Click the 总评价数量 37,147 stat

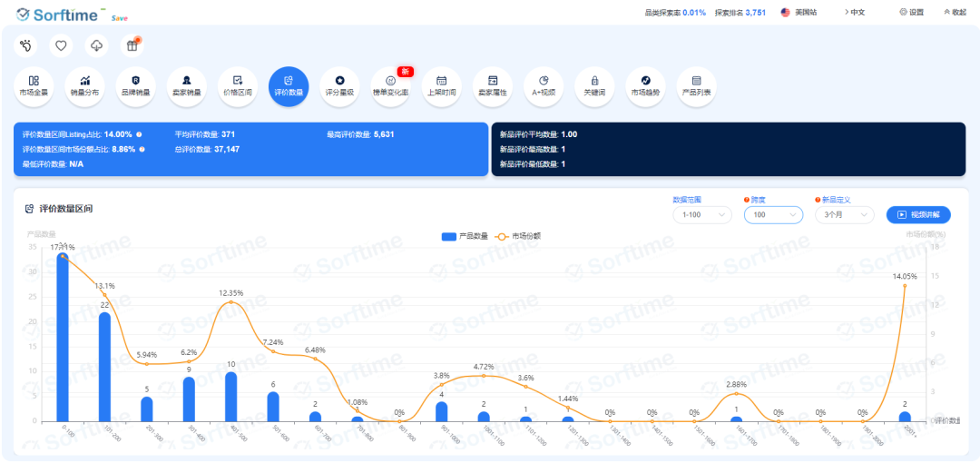pos(207,149)
